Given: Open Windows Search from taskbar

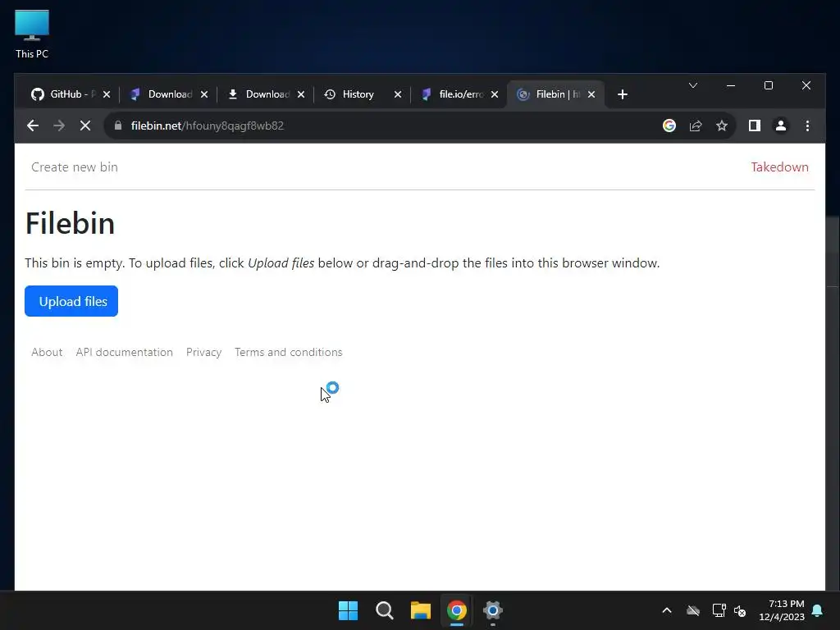Looking at the screenshot, I should 385,610.
